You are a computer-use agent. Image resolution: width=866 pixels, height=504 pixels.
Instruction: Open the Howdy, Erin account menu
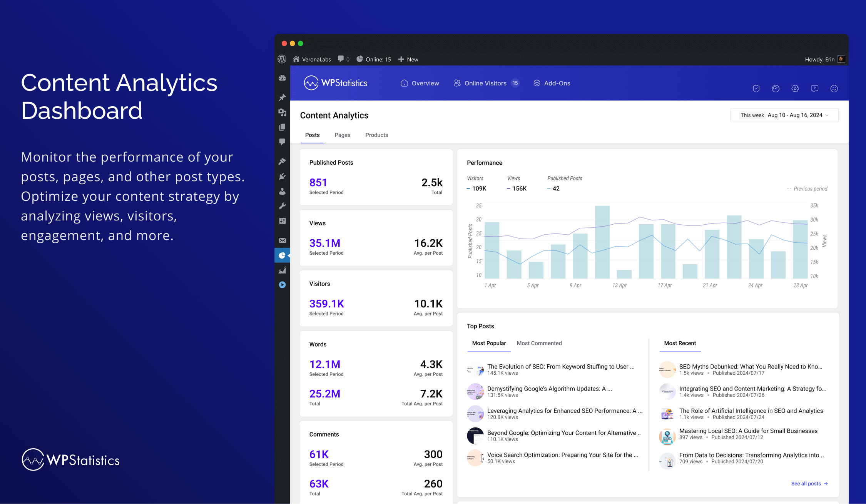coord(819,59)
